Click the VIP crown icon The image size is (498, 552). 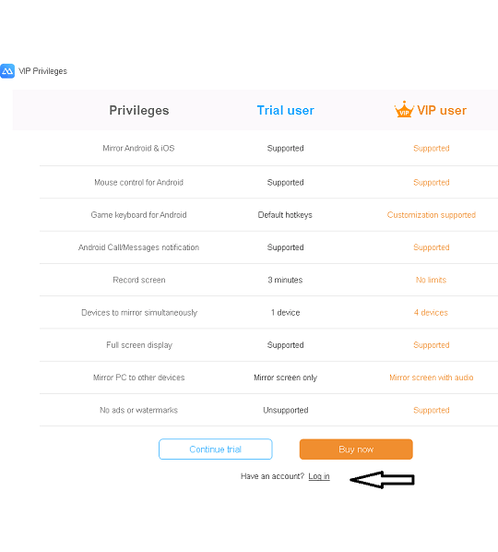[x=404, y=109]
